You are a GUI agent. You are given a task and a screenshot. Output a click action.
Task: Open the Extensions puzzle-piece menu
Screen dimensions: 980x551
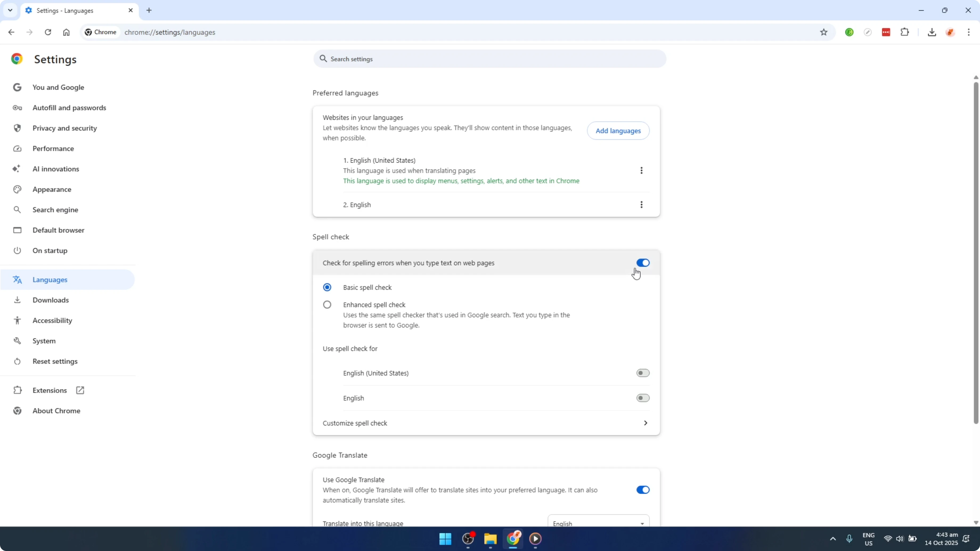click(905, 32)
